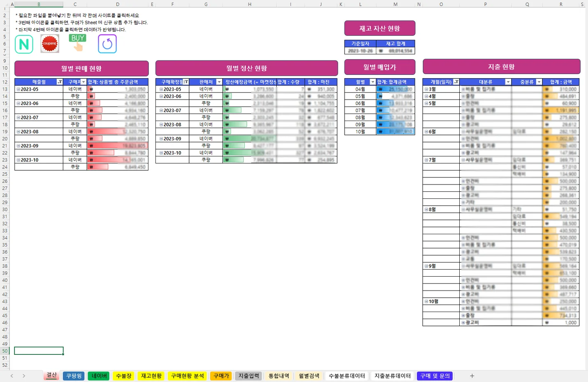
Task: Open the 구매처 column dropdown
Action: 83,82
